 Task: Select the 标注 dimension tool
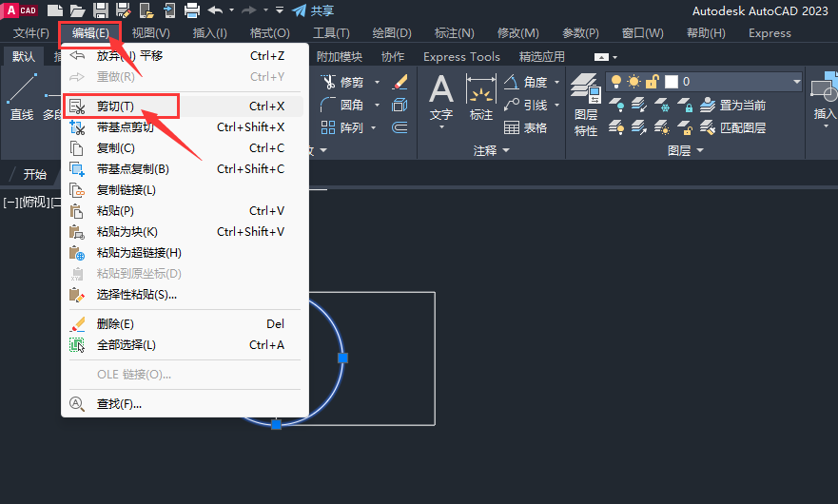(481, 97)
